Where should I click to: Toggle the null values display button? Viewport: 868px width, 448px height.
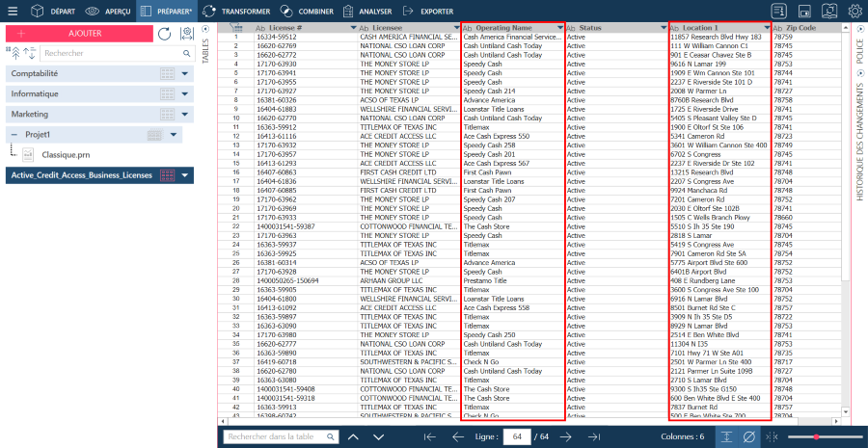tap(747, 436)
